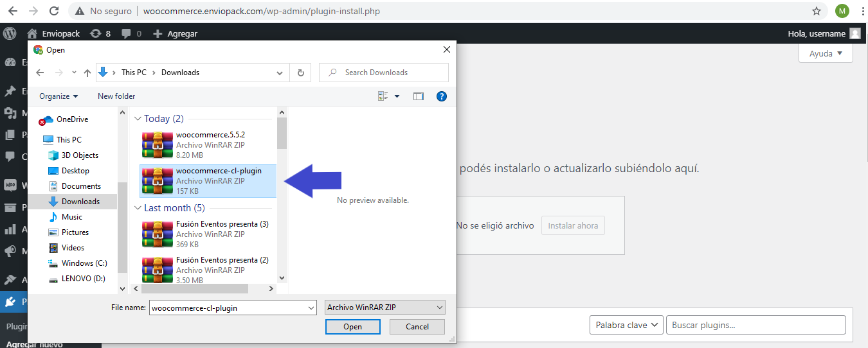Open recent locations dropdown in dialog
This screenshot has width=868, height=348.
pos(74,73)
